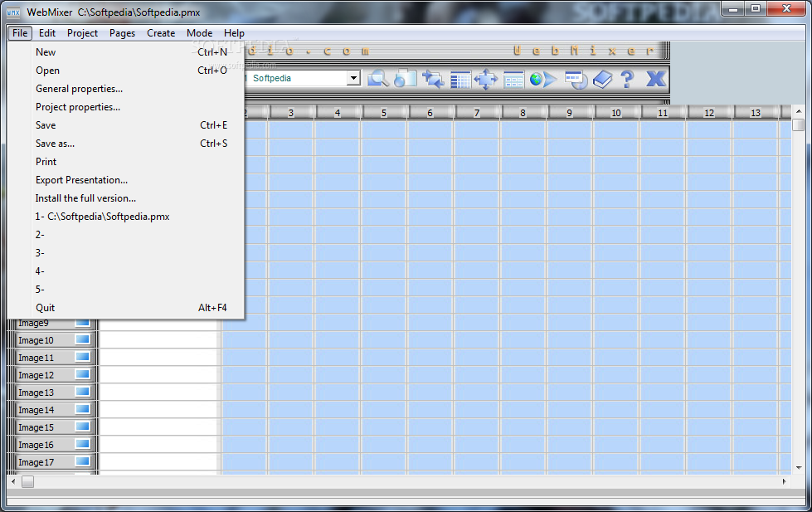Viewport: 812px width, 512px height.
Task: Click the blue screen icon beside Image13
Action: pyautogui.click(x=83, y=392)
